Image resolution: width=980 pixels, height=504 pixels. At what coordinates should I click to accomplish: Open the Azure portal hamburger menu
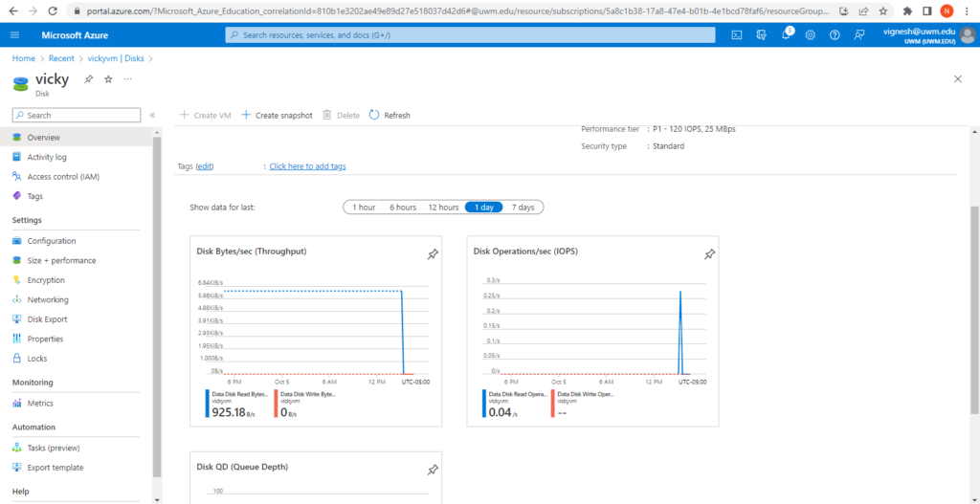click(15, 35)
